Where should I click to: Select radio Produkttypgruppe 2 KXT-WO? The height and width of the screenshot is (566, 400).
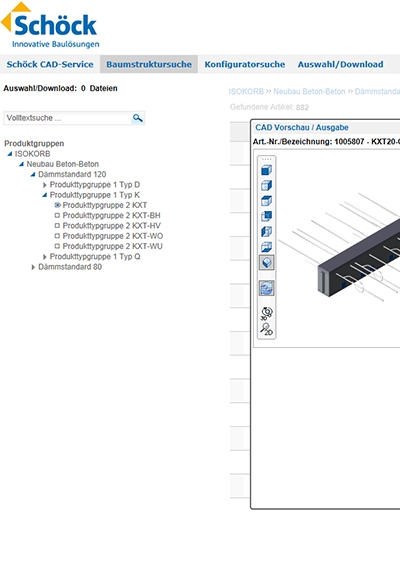pos(57,236)
